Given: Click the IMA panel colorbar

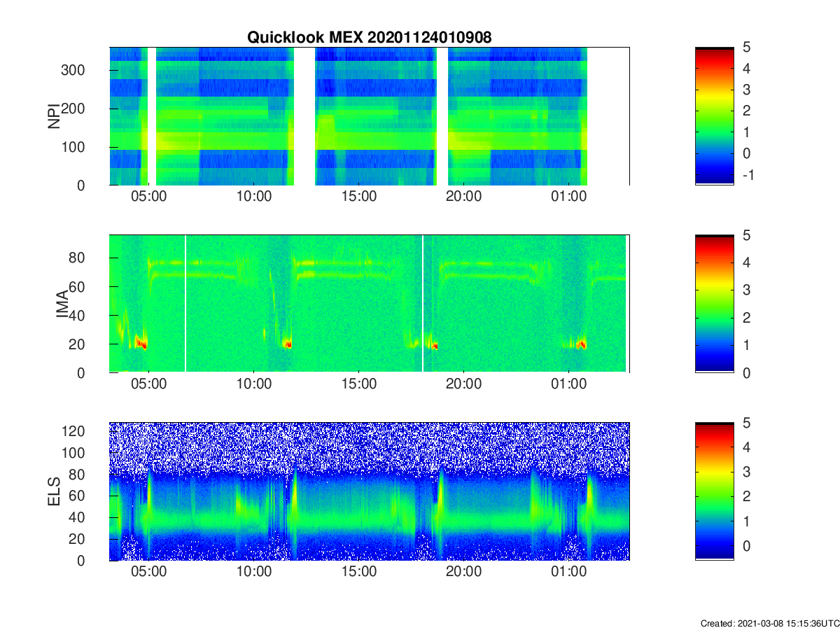Looking at the screenshot, I should [715, 304].
